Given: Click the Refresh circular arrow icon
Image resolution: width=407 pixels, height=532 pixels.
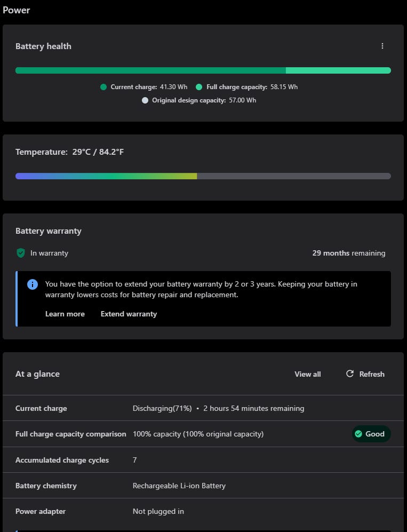Looking at the screenshot, I should tap(350, 374).
